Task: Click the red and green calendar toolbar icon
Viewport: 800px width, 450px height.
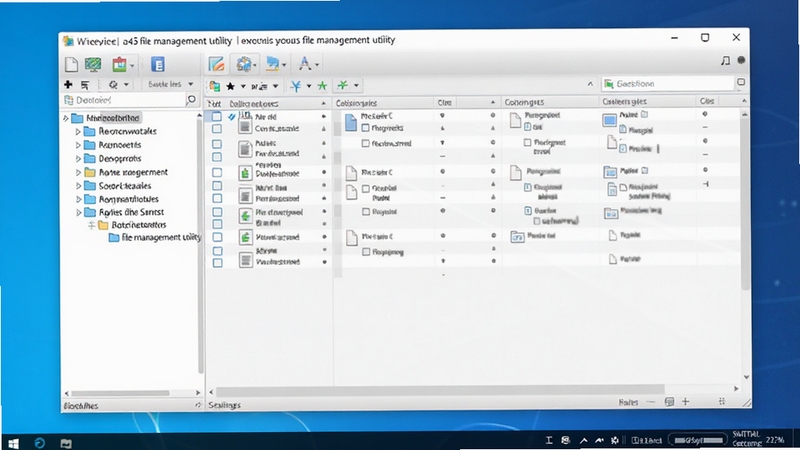Action: coord(119,64)
